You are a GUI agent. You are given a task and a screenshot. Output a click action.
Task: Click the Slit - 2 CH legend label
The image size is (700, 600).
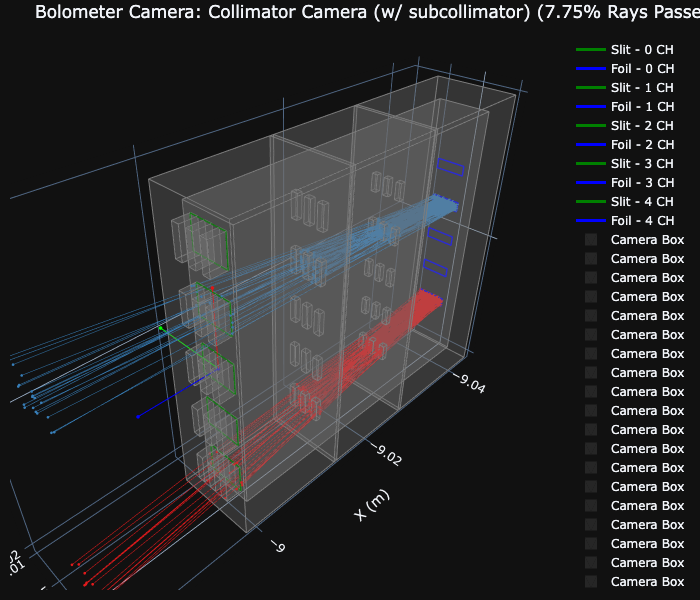pos(642,125)
